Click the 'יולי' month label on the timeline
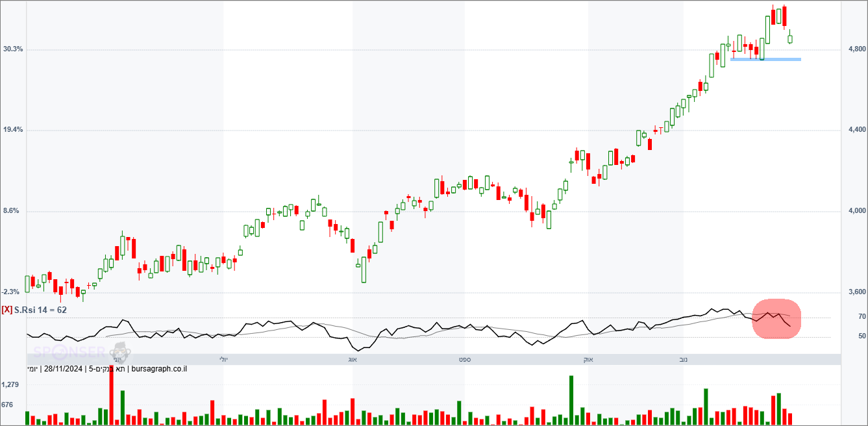This screenshot has width=868, height=426. coord(223,359)
